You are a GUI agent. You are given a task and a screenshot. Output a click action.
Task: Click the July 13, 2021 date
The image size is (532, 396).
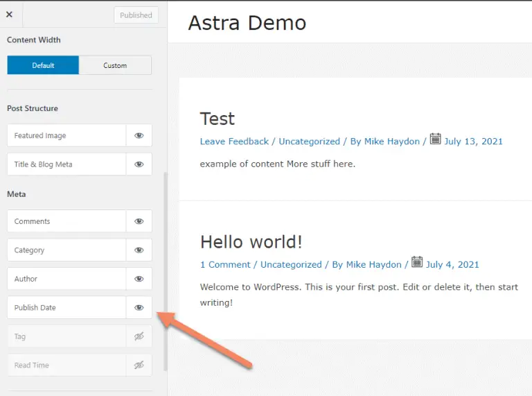(474, 141)
